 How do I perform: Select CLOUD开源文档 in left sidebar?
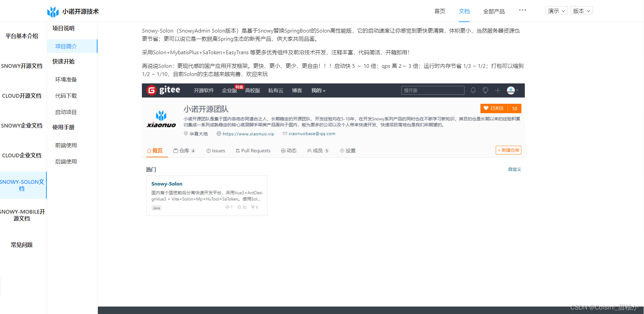tap(22, 96)
